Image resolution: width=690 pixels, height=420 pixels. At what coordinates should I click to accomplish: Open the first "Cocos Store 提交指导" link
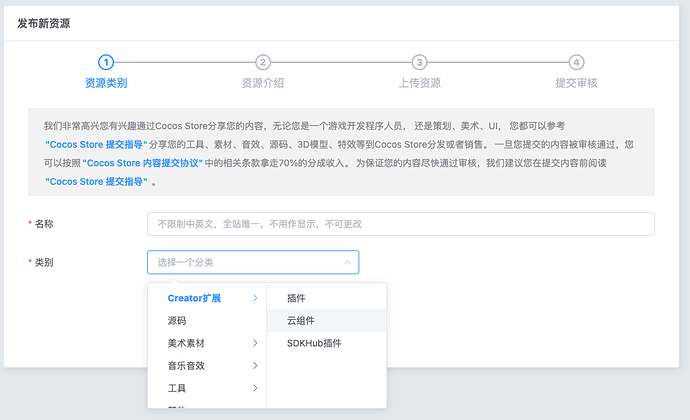pyautogui.click(x=96, y=144)
